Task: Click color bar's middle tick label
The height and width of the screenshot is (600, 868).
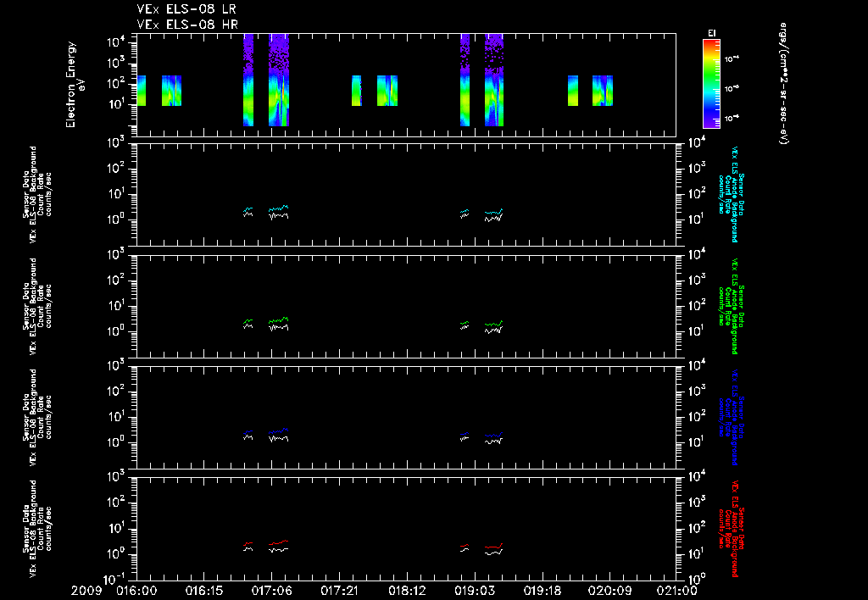Action: click(x=732, y=88)
